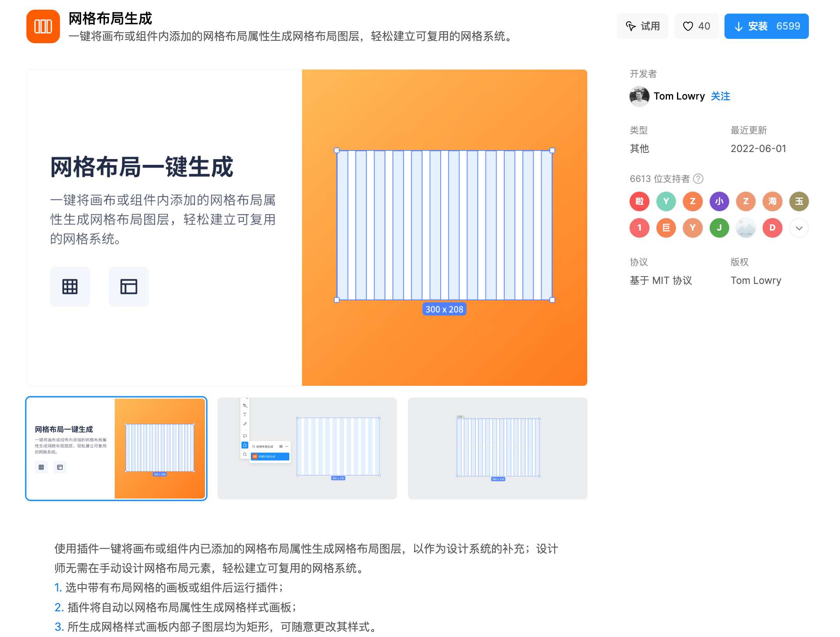The image size is (840, 637).
Task: Follow the developer via 关注 link
Action: pos(720,96)
